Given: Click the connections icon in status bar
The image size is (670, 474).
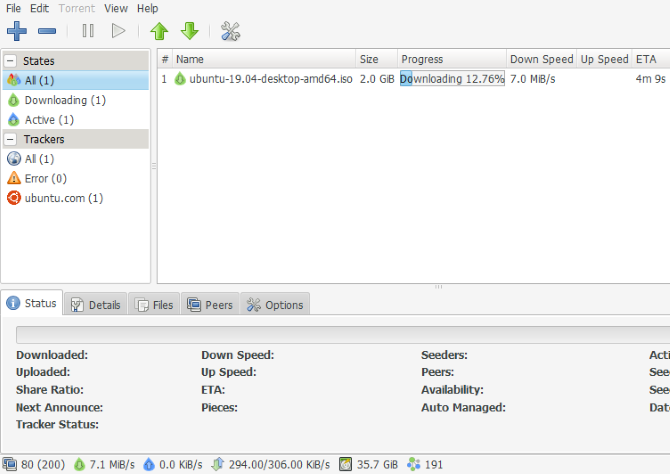Looking at the screenshot, I should coord(9,464).
